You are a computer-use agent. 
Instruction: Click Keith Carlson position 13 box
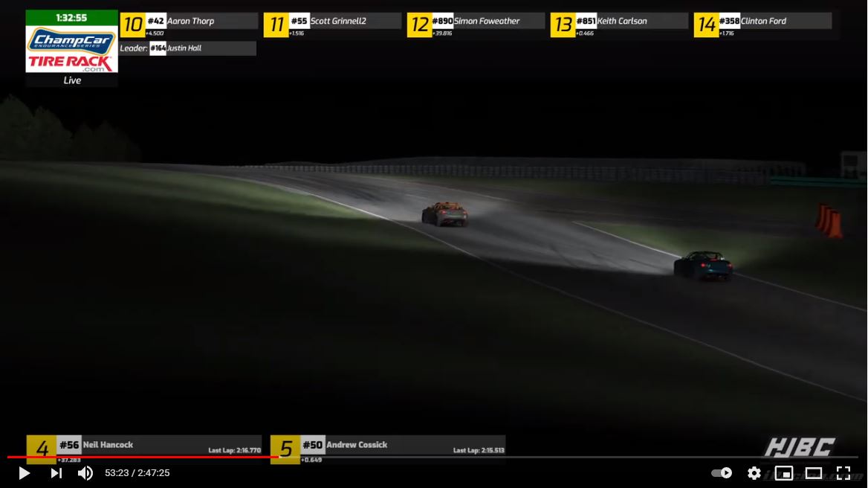[x=619, y=25]
